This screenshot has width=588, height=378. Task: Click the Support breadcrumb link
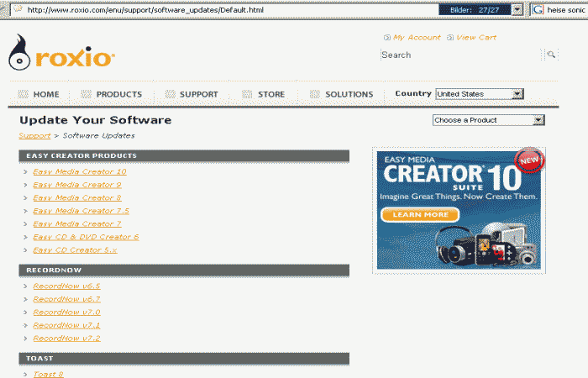tap(34, 135)
